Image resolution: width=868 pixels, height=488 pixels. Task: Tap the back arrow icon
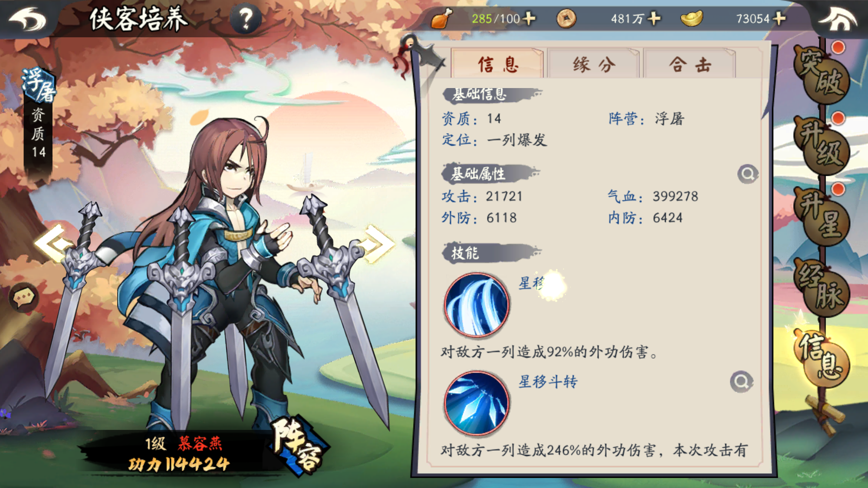coord(28,19)
